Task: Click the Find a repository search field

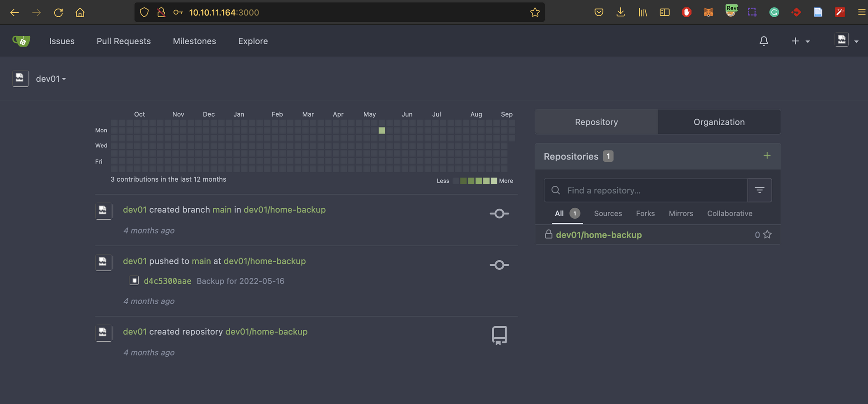Action: 646,190
